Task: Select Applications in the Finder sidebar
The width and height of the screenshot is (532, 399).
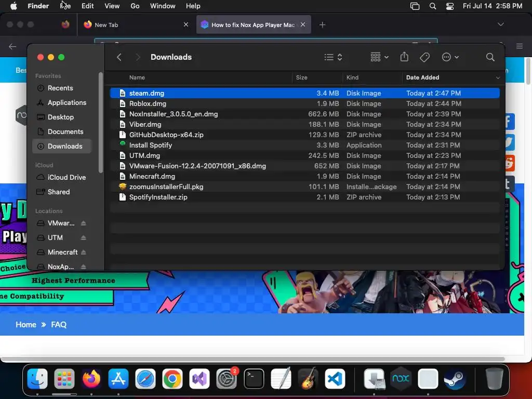Action: click(62, 102)
